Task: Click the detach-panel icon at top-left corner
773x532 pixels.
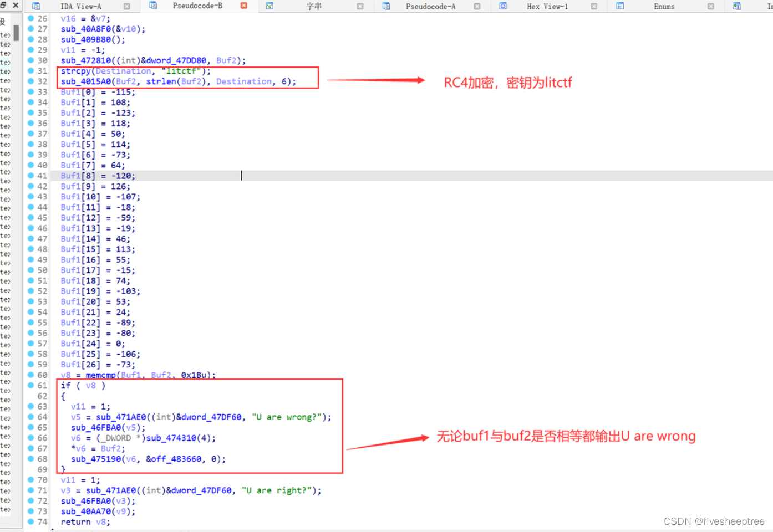Action: coord(4,5)
